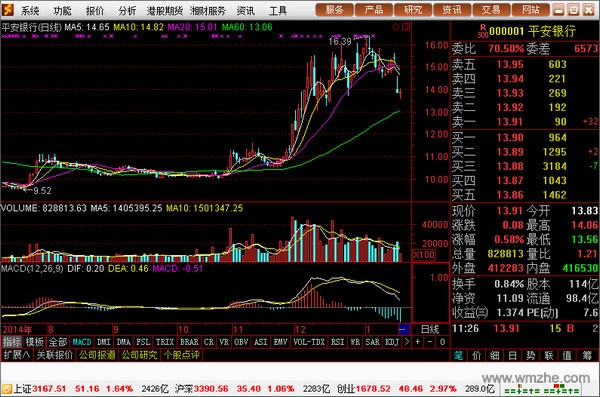This screenshot has width=600, height=397.
Task: Zoom in the chart with the + button
Action: pos(417,342)
